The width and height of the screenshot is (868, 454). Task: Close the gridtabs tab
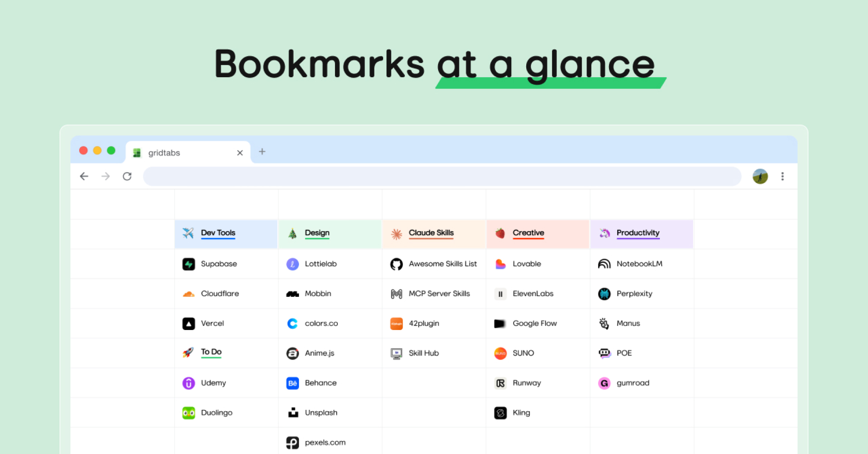[x=240, y=153]
